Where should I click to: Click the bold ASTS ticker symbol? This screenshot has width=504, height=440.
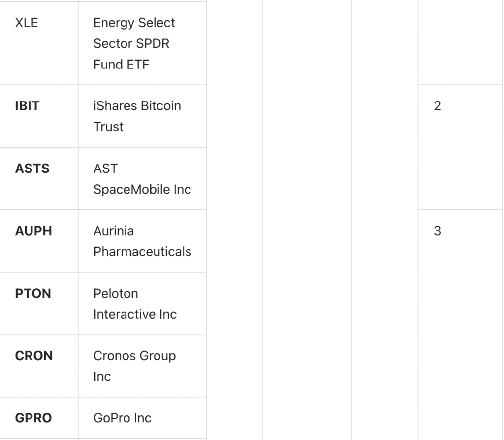click(x=32, y=169)
